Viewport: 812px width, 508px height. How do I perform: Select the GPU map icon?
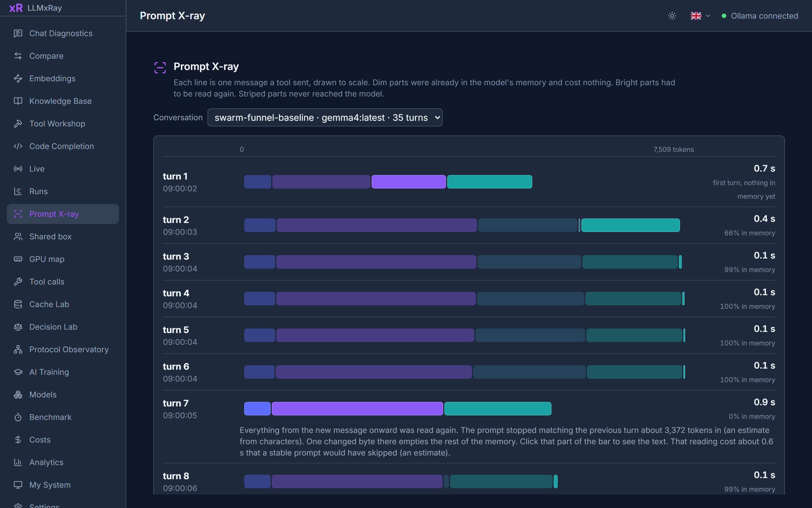coord(18,259)
